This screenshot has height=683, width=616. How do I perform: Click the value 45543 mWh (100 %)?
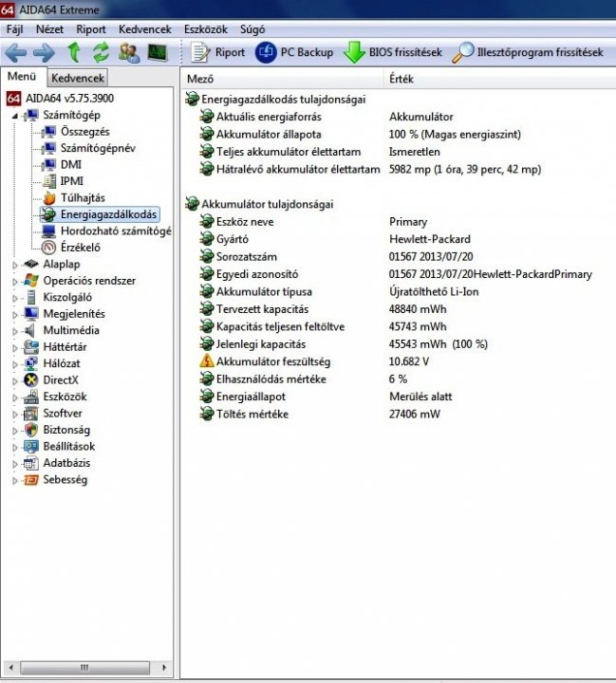tap(439, 344)
